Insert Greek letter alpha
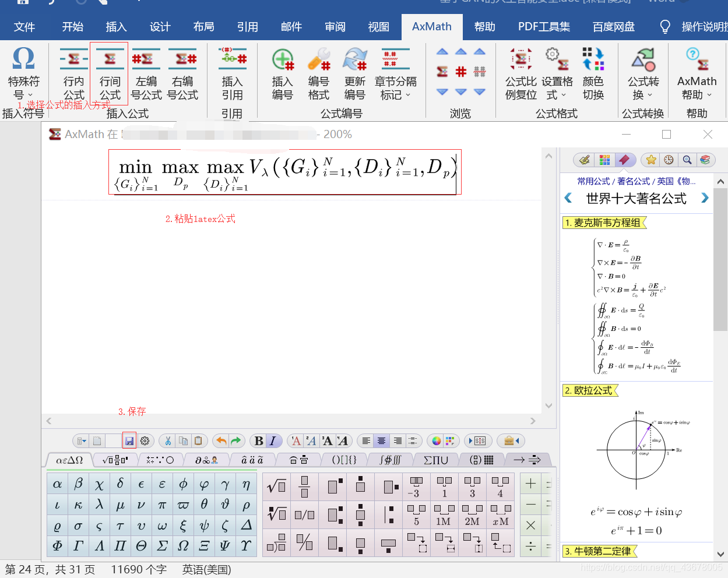728x578 pixels. [x=57, y=484]
